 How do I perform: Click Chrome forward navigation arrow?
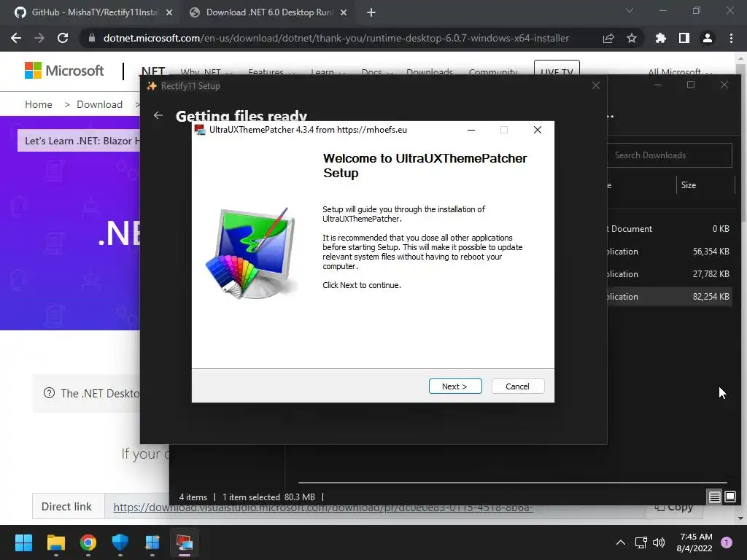[x=39, y=38]
